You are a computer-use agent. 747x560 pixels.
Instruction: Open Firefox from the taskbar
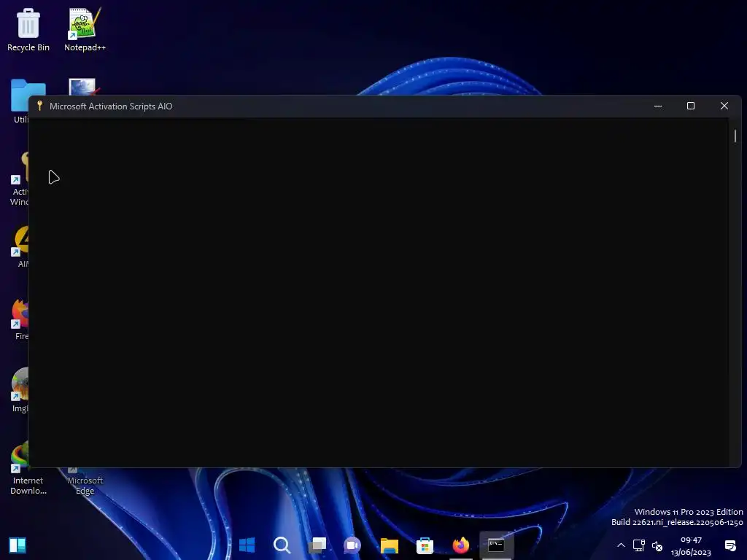tap(461, 545)
